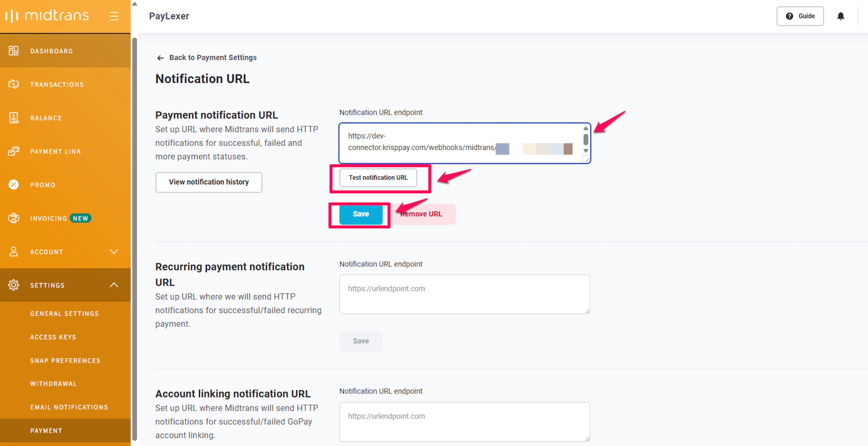Screen dimensions: 868x446
Task: Open the Guide button
Action: pyautogui.click(x=800, y=16)
